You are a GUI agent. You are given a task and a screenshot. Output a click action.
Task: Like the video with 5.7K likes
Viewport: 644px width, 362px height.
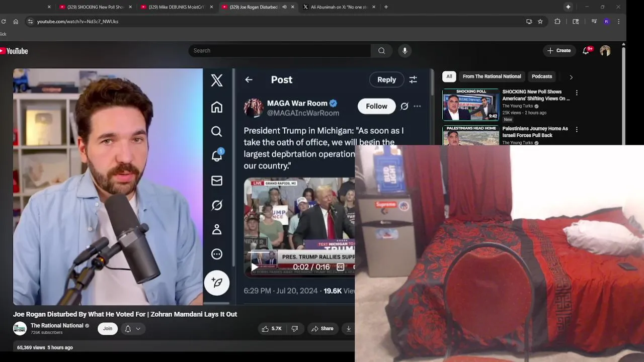271,329
